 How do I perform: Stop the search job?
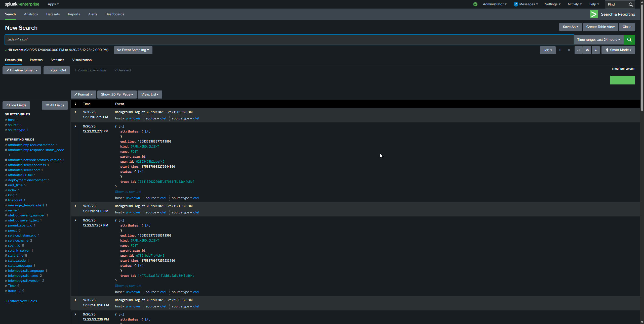coord(569,50)
